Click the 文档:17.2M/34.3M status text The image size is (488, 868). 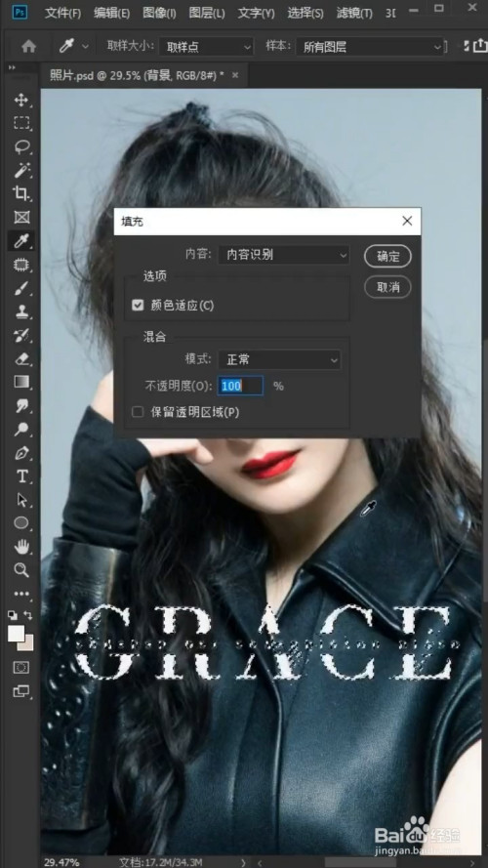point(160,862)
